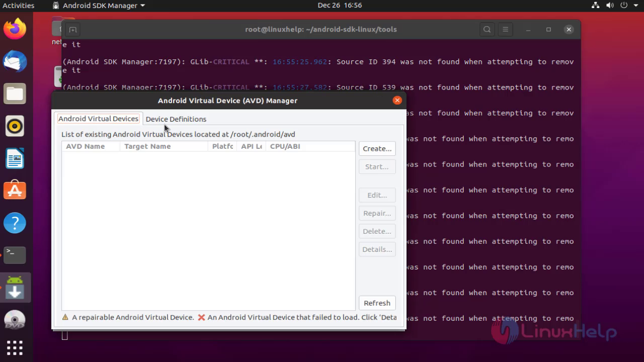Open the terminal hamburger menu

[505, 29]
